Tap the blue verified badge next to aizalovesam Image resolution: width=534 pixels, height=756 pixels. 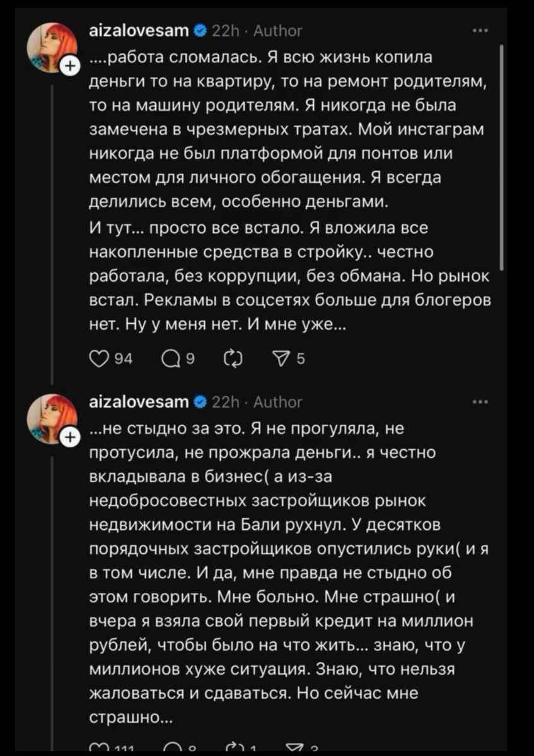200,29
